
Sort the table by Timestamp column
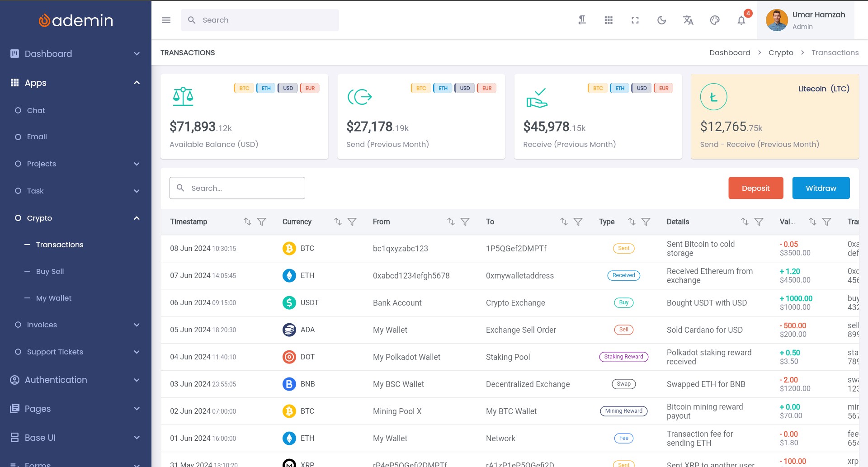pyautogui.click(x=247, y=222)
